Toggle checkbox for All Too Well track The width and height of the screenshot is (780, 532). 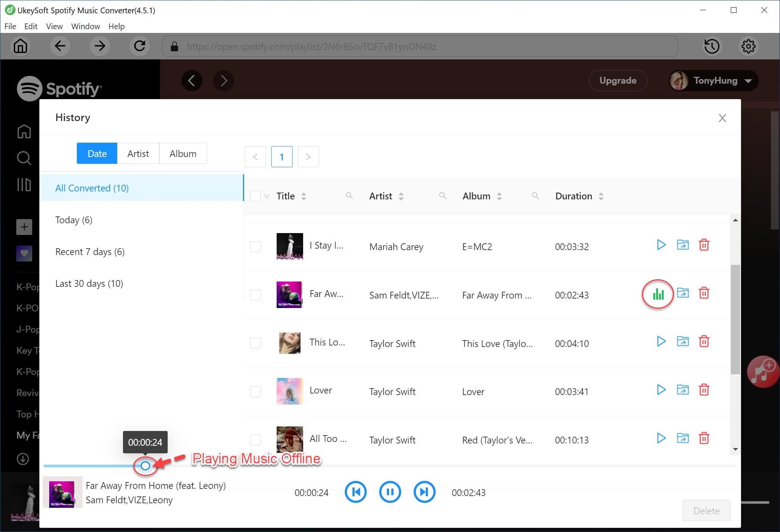pyautogui.click(x=255, y=440)
